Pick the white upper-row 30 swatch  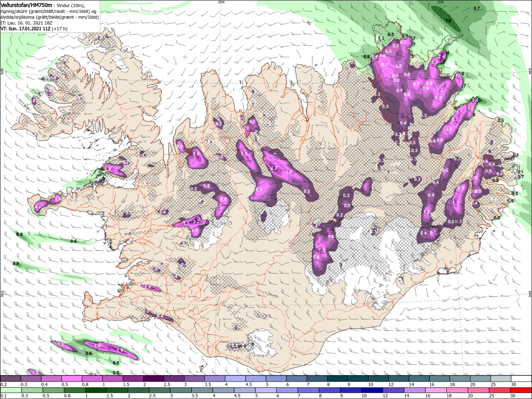[x=521, y=379]
